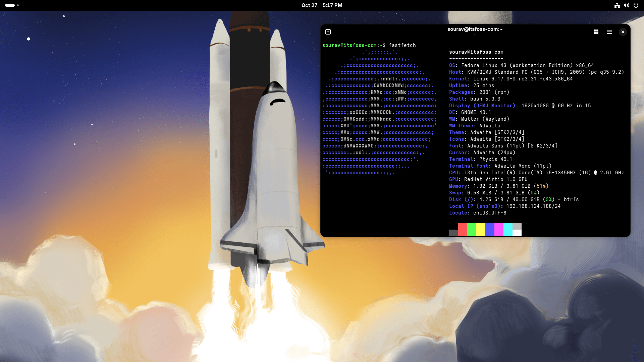Click the volume icon in the top bar
This screenshot has width=644, height=362.
click(627, 5)
